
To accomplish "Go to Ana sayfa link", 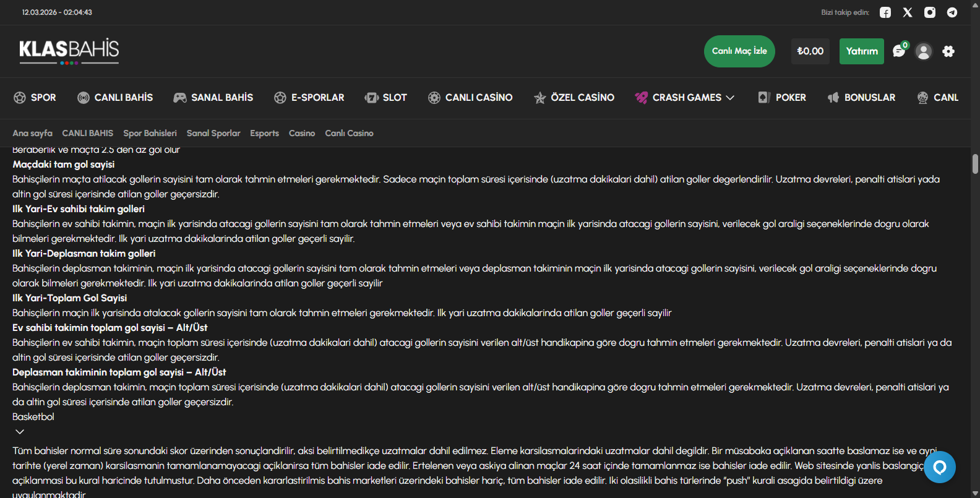I will coord(32,133).
